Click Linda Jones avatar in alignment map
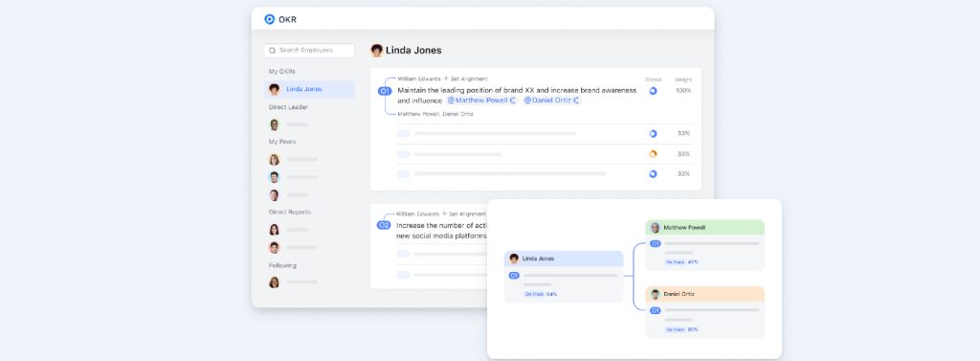This screenshot has width=980, height=361. click(514, 259)
